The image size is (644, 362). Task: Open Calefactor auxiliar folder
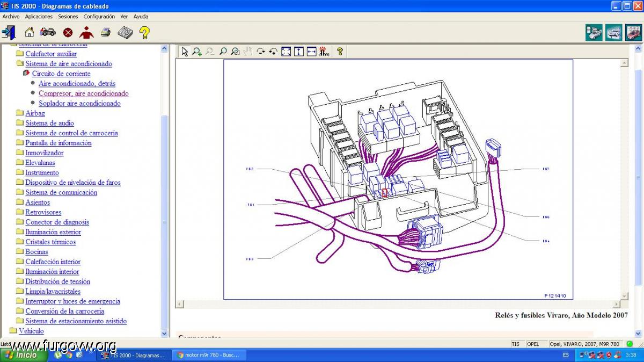tap(51, 54)
